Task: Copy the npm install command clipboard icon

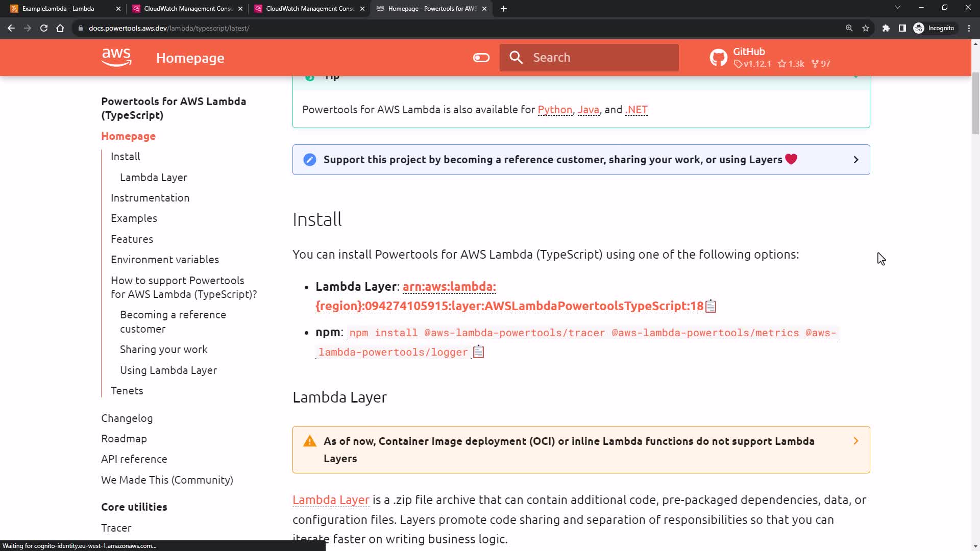Action: (x=478, y=352)
